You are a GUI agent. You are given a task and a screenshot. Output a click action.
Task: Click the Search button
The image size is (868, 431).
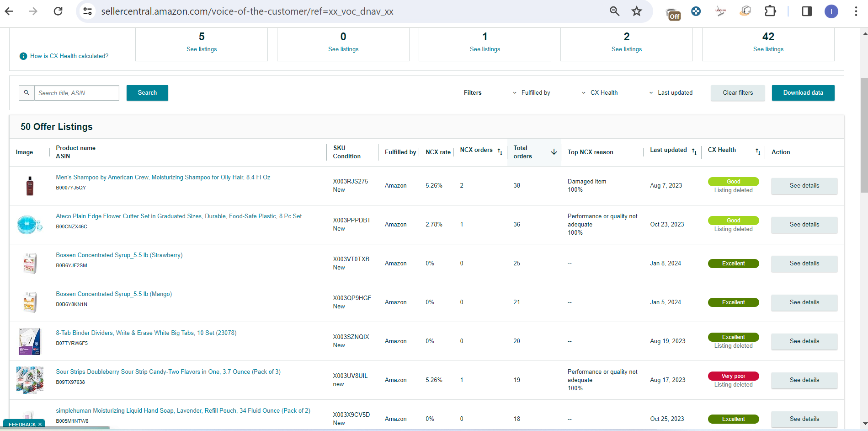pos(147,93)
